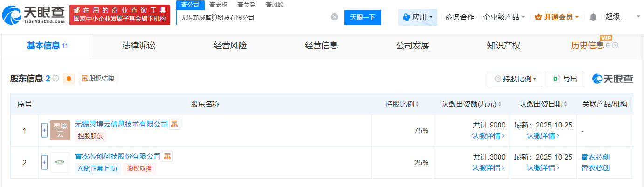The height and width of the screenshot is (187, 644).
Task: Click the help icon beside 股东信息
Action: pos(56,79)
